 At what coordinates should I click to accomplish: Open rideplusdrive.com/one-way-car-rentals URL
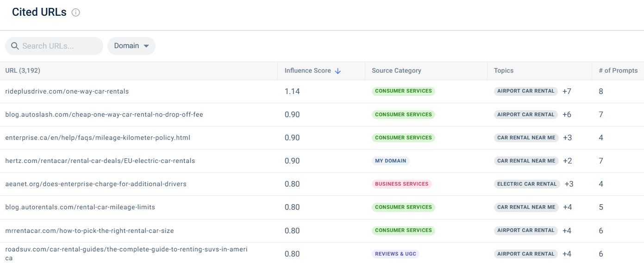click(x=67, y=91)
